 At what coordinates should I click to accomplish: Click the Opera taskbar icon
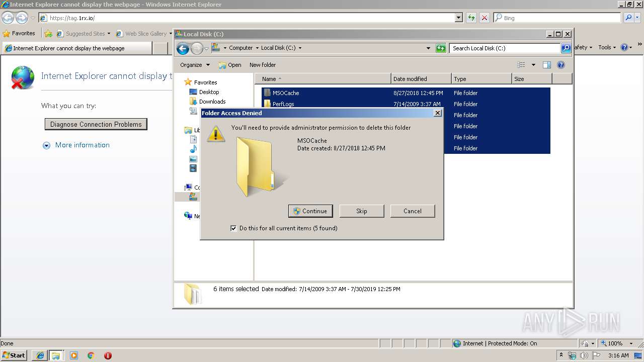108,355
